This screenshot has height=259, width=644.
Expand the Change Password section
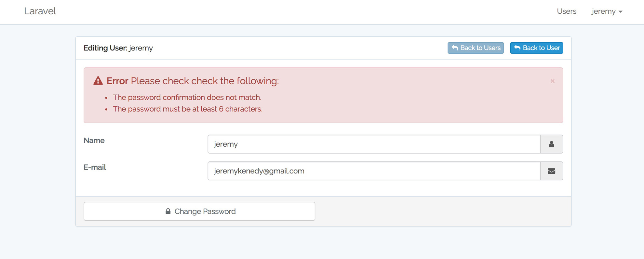[x=199, y=211]
